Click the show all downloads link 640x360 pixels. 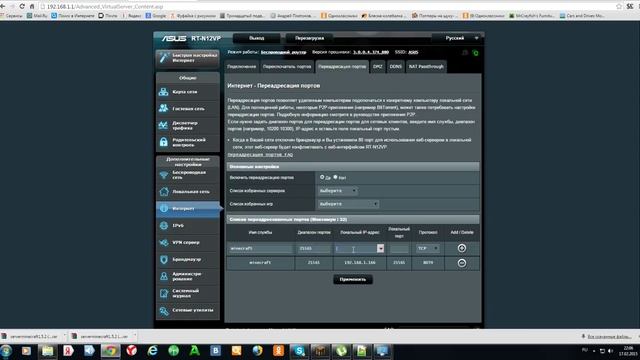click(x=609, y=336)
